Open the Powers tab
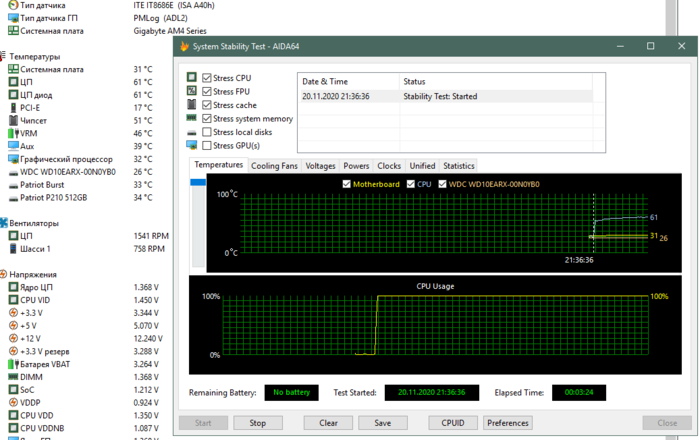 tap(356, 166)
